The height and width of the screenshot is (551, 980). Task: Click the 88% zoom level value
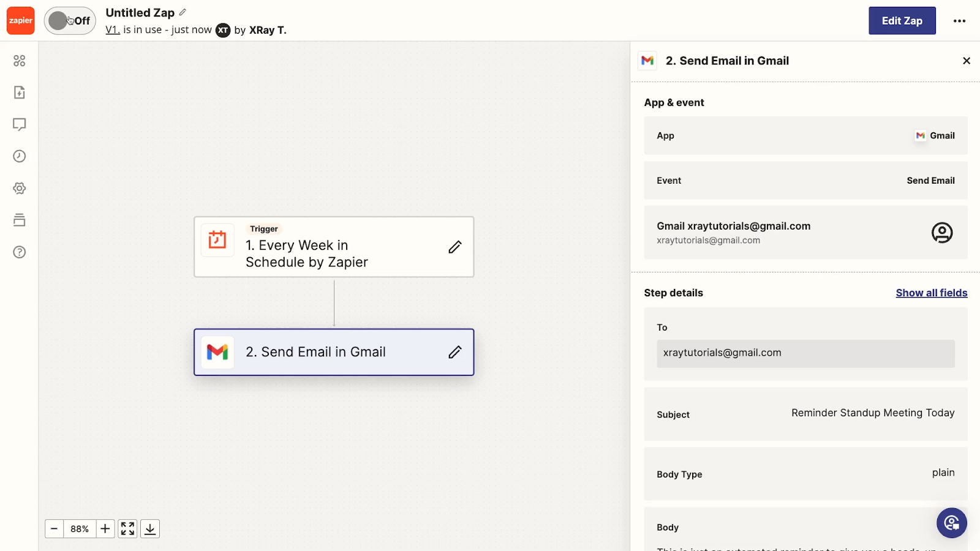tap(80, 529)
